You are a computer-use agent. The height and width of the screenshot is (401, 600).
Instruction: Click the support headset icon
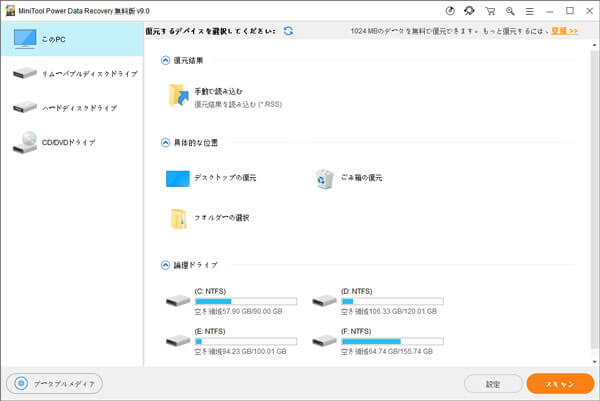(469, 10)
